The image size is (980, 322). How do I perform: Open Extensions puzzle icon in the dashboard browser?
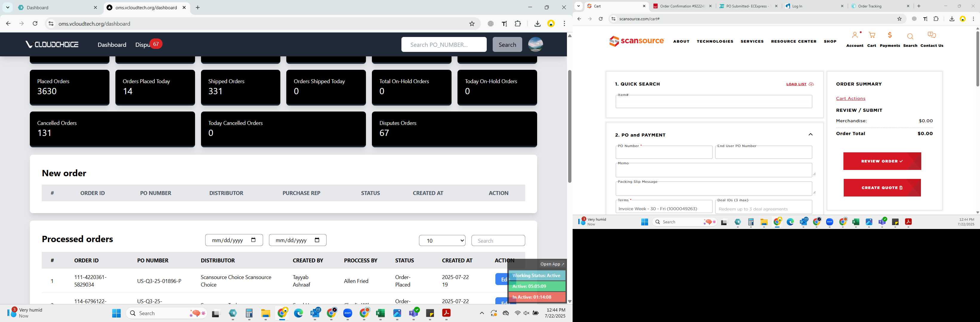[x=517, y=24]
